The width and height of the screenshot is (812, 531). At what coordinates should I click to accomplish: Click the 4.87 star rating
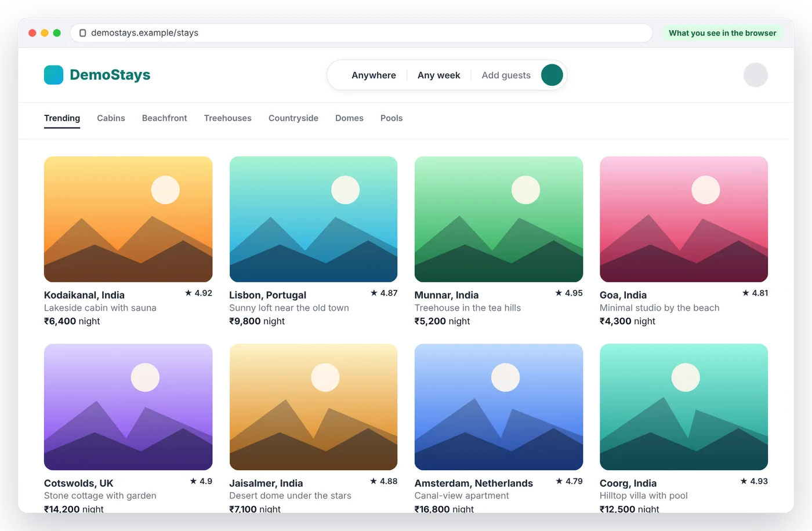[x=384, y=293]
